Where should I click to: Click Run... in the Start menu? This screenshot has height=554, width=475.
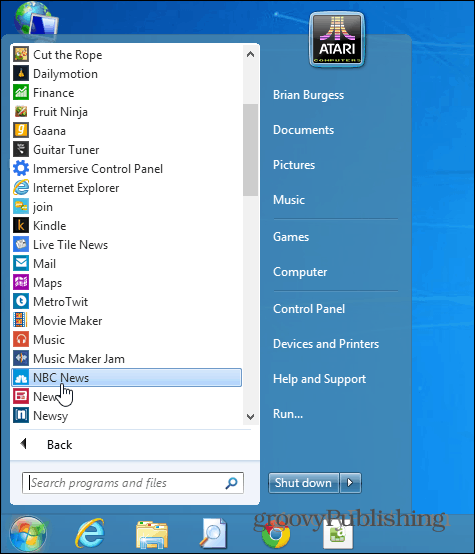pos(288,414)
